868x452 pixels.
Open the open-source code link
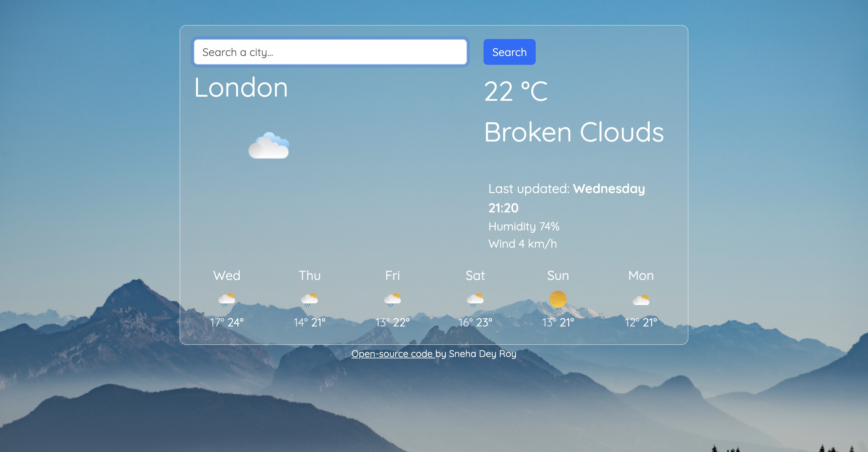point(392,353)
